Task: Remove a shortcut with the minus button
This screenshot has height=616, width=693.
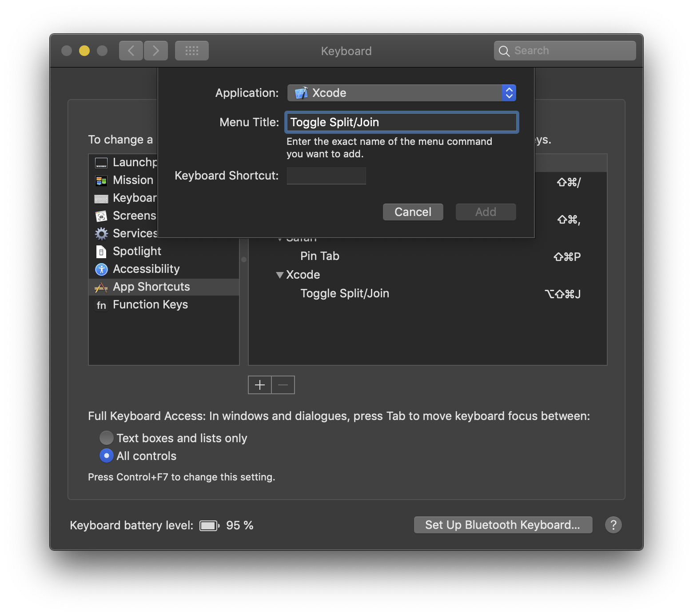Action: [x=283, y=385]
